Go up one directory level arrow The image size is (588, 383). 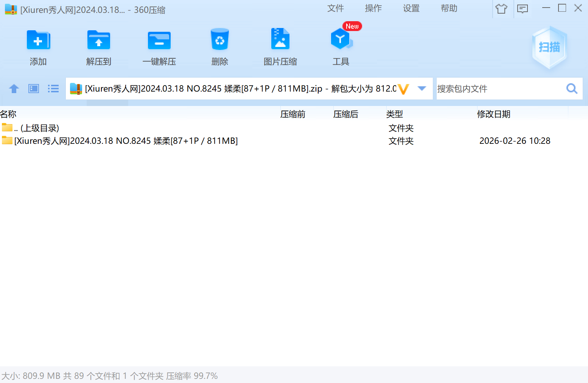coord(14,89)
